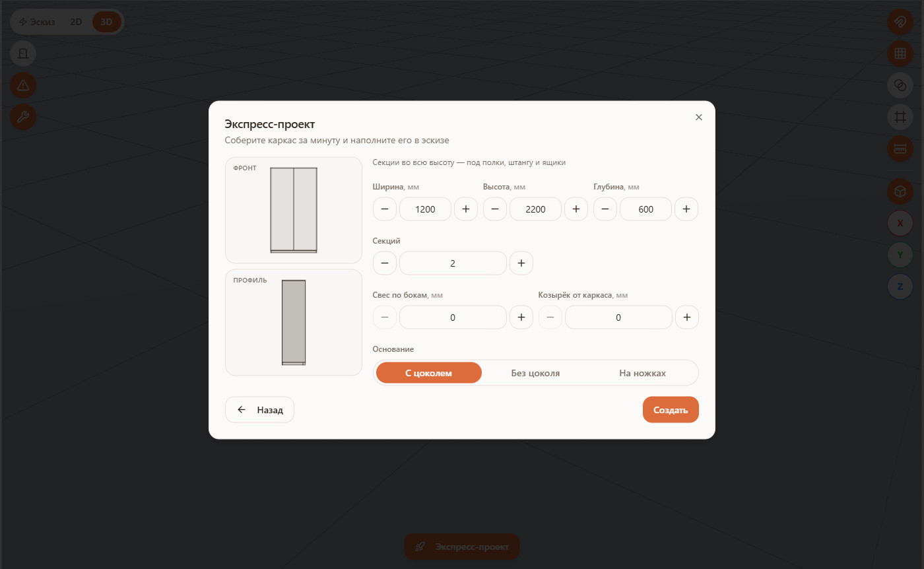Click the ФРОНТ preview thumbnail
Image resolution: width=924 pixels, height=569 pixels.
click(294, 211)
